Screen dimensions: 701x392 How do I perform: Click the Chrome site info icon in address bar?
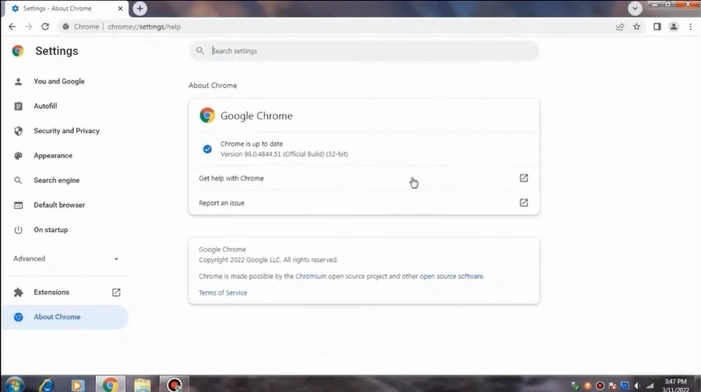pos(66,27)
